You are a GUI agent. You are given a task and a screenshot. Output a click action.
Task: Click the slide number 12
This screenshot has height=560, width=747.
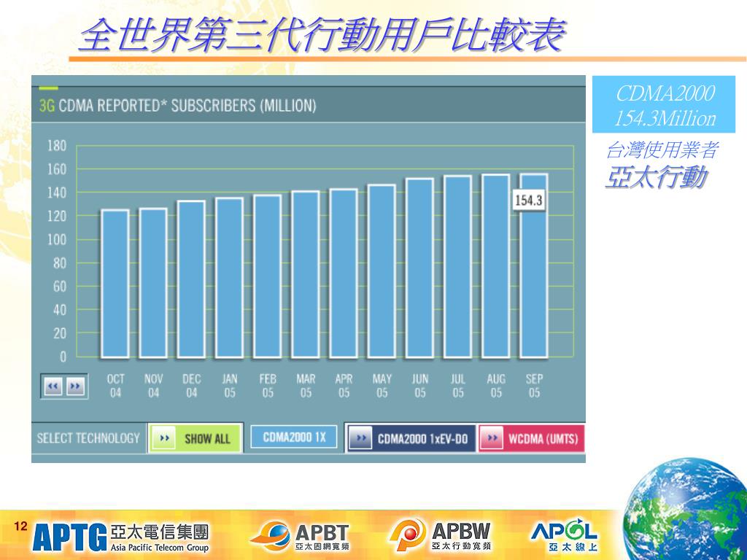click(x=20, y=526)
